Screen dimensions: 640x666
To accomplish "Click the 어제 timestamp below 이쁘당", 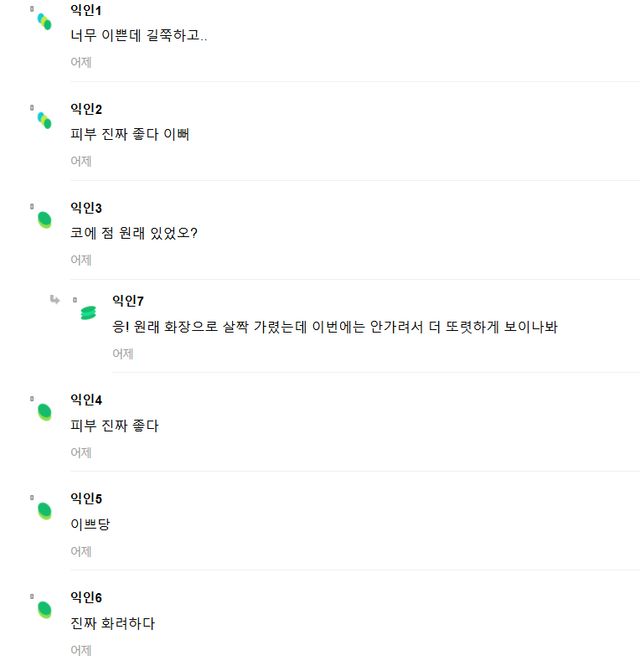I will 81,551.
